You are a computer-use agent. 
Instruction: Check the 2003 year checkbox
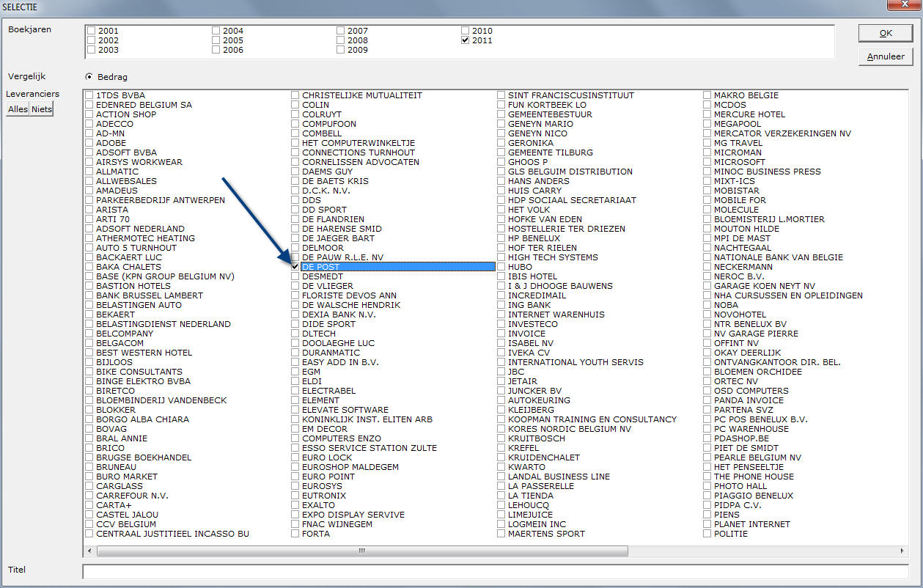(91, 50)
